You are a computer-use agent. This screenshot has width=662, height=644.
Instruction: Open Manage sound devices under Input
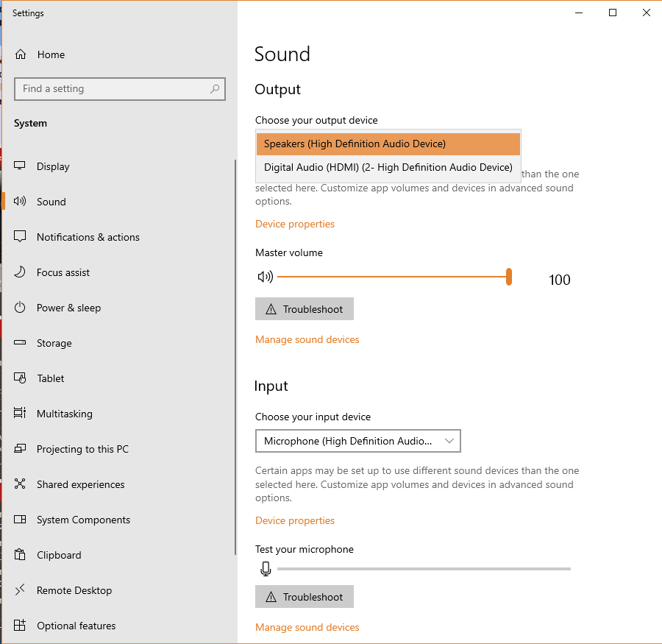pyautogui.click(x=307, y=627)
